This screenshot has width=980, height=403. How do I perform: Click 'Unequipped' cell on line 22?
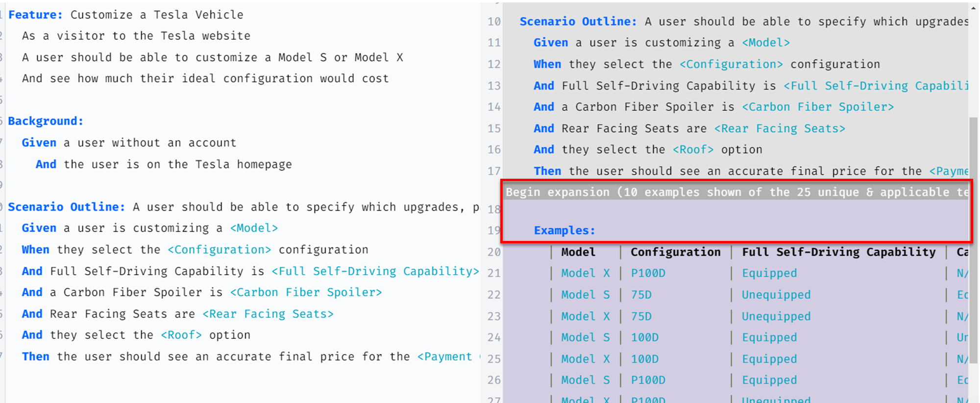(776, 295)
